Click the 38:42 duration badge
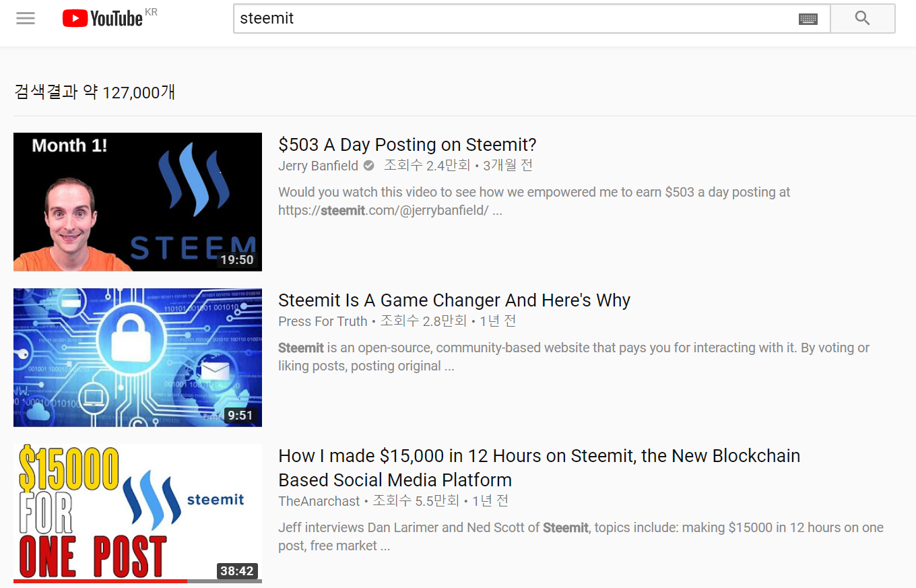 pyautogui.click(x=237, y=571)
